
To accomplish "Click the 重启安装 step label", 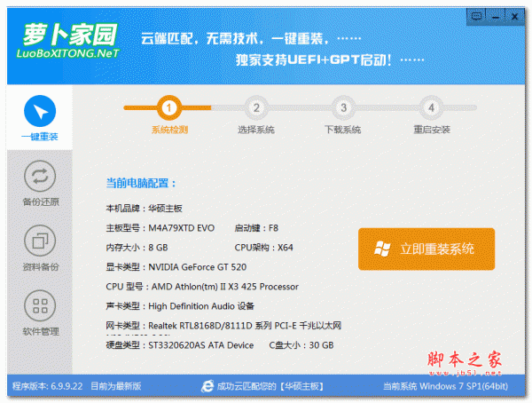I will click(x=432, y=130).
